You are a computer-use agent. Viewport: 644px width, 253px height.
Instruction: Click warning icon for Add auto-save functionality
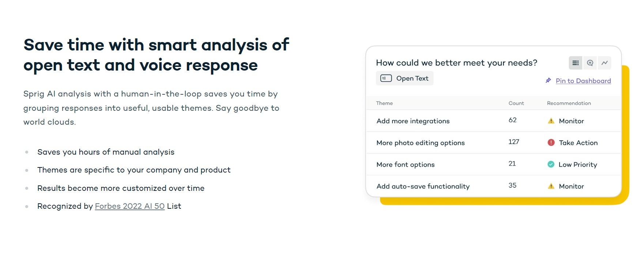551,186
